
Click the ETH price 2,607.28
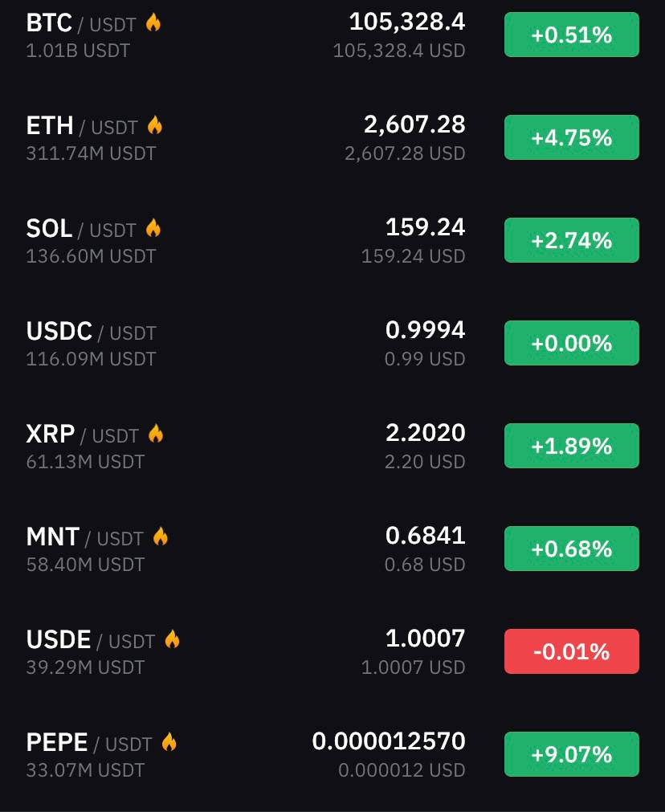414,124
